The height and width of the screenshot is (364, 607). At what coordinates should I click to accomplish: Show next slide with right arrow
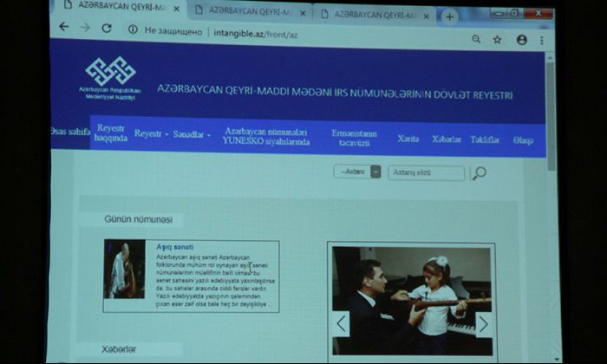484,325
